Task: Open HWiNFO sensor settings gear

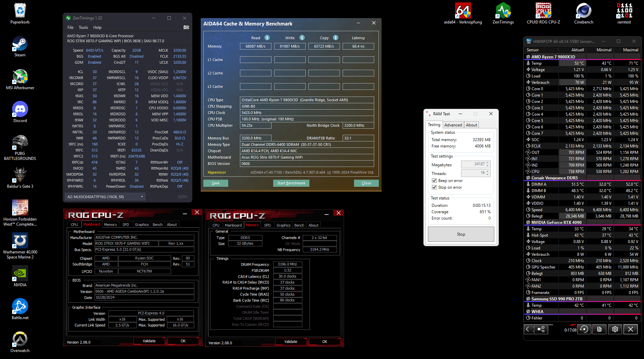Action: [615, 329]
